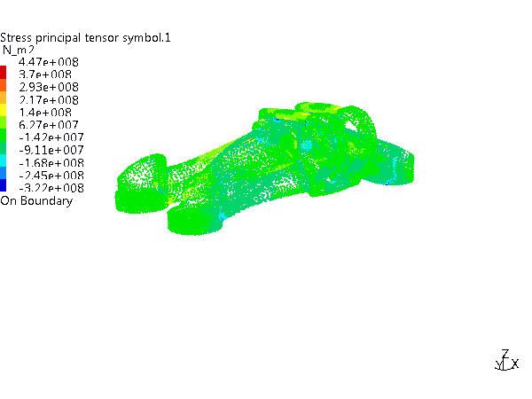532x399 pixels.
Task: Select the 'Stress principal tensor symbol.1' title
Action: tap(85, 37)
